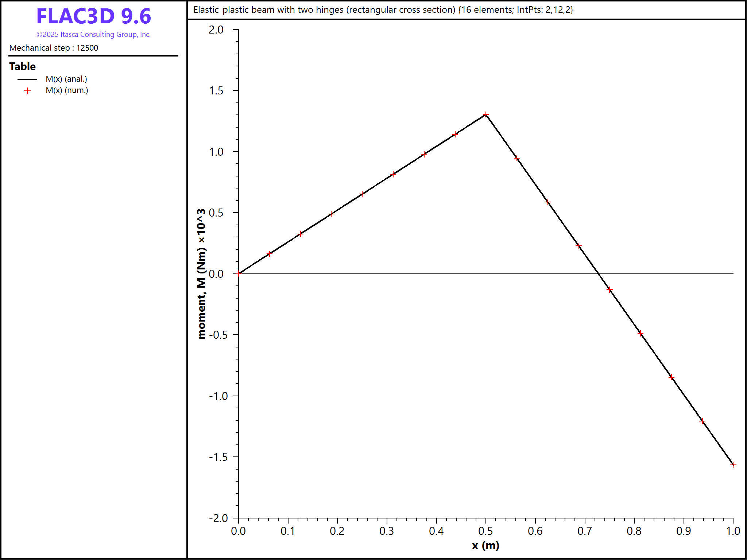
Task: Click the Table legend heading
Action: point(23,66)
